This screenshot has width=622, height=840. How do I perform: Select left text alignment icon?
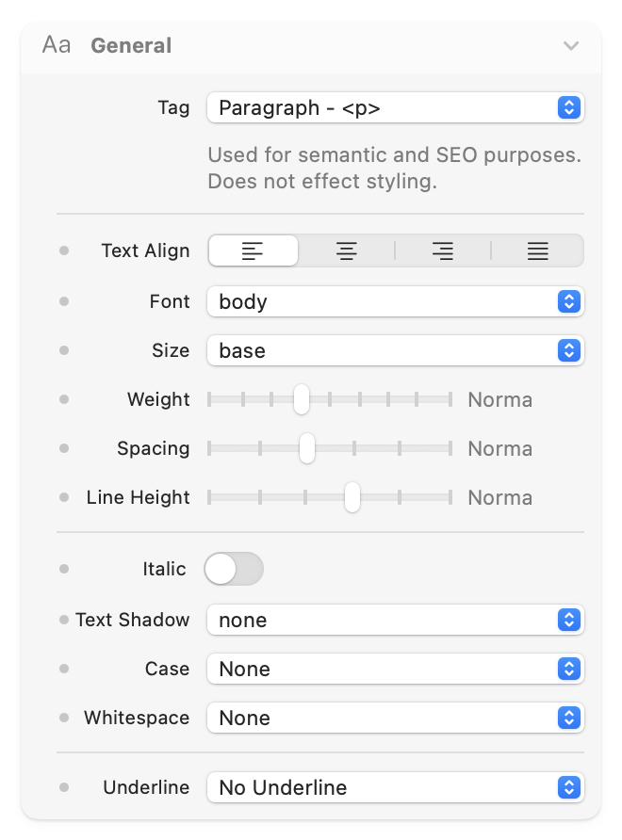(x=253, y=251)
